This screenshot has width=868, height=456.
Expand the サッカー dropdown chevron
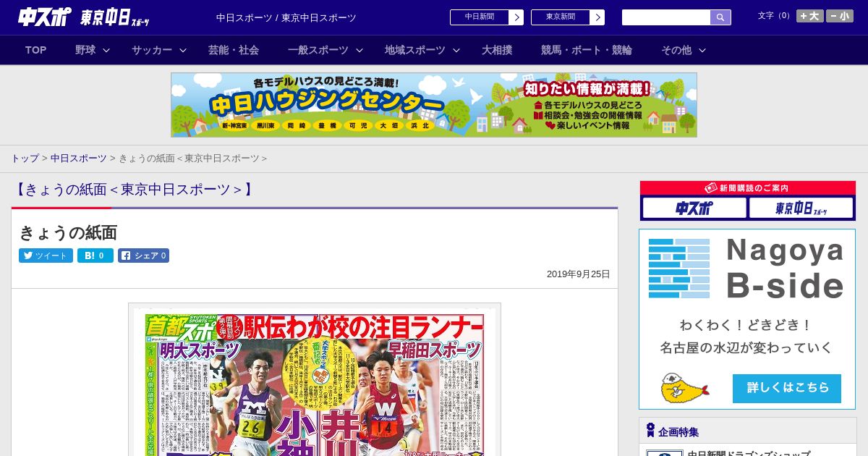click(x=183, y=50)
